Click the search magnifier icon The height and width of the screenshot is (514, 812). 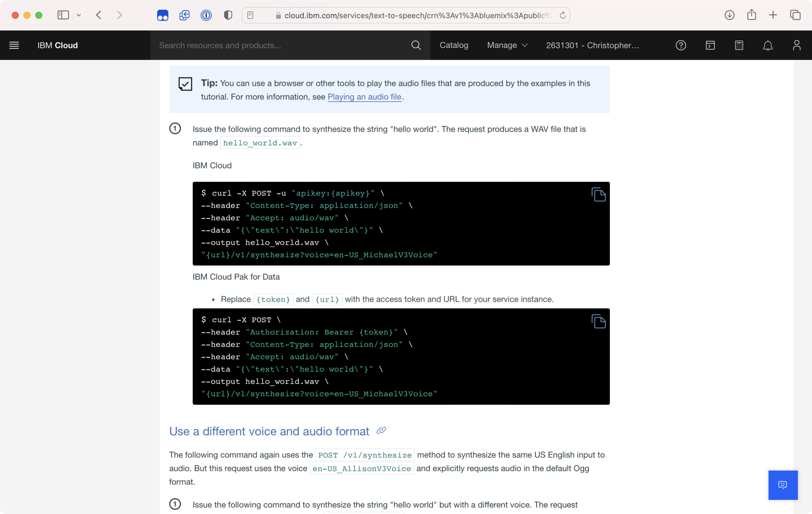416,45
